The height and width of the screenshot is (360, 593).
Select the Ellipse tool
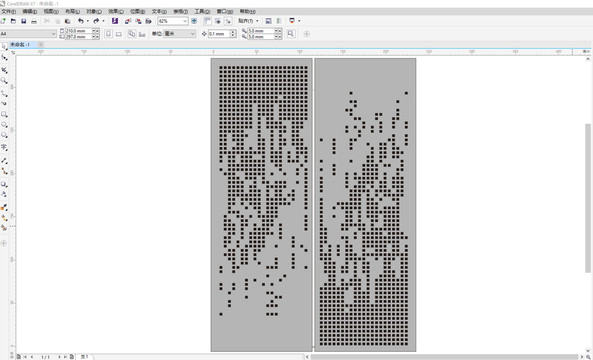coord(4,124)
